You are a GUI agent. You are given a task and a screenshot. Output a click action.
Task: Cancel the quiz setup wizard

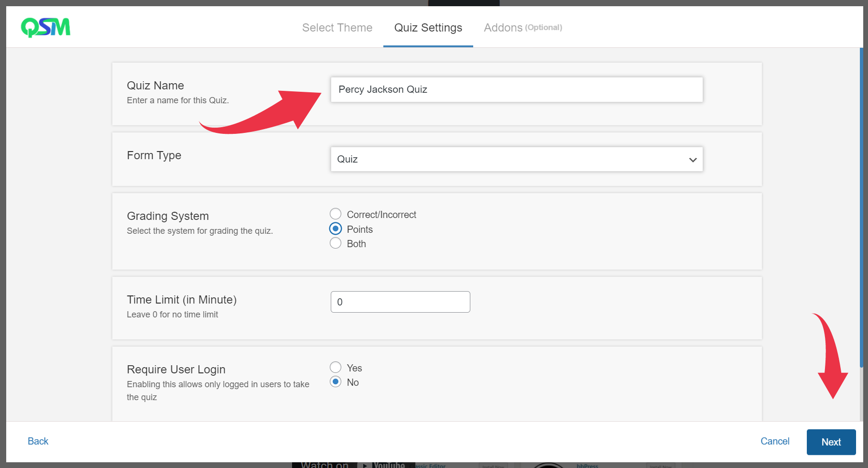[x=774, y=441]
